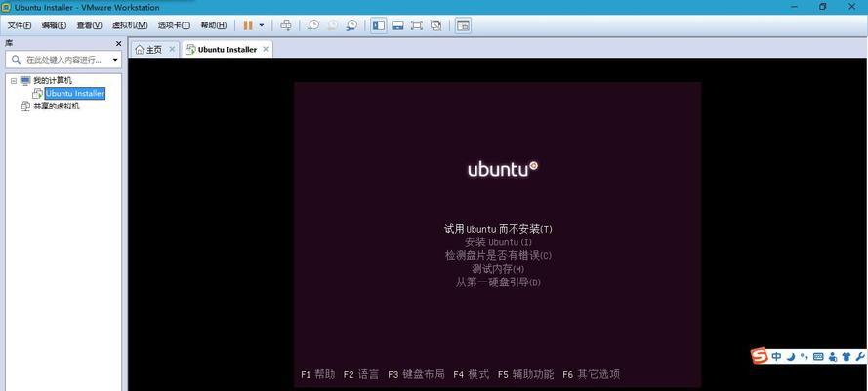Screen dimensions: 868x391
Task: Click the console view icon at toolbar end
Action: (463, 25)
